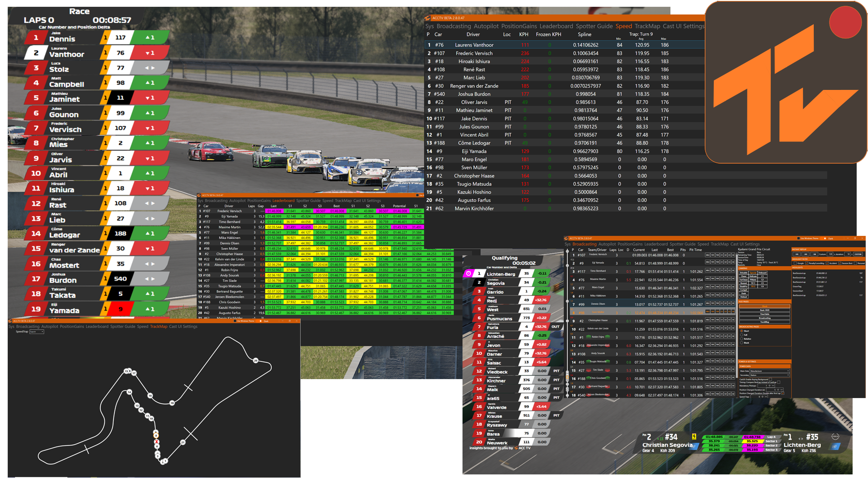Click car marker 19 on the track map
868x488 pixels.
[172, 403]
